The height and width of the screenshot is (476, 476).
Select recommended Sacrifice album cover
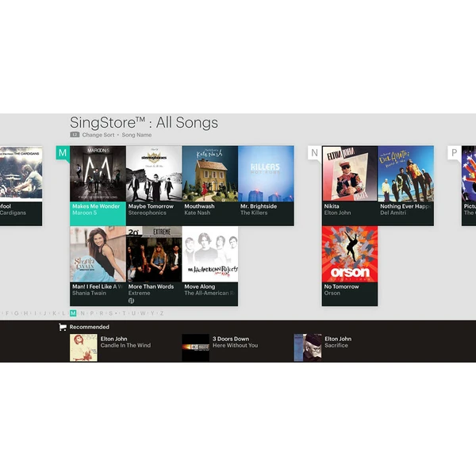tap(308, 347)
